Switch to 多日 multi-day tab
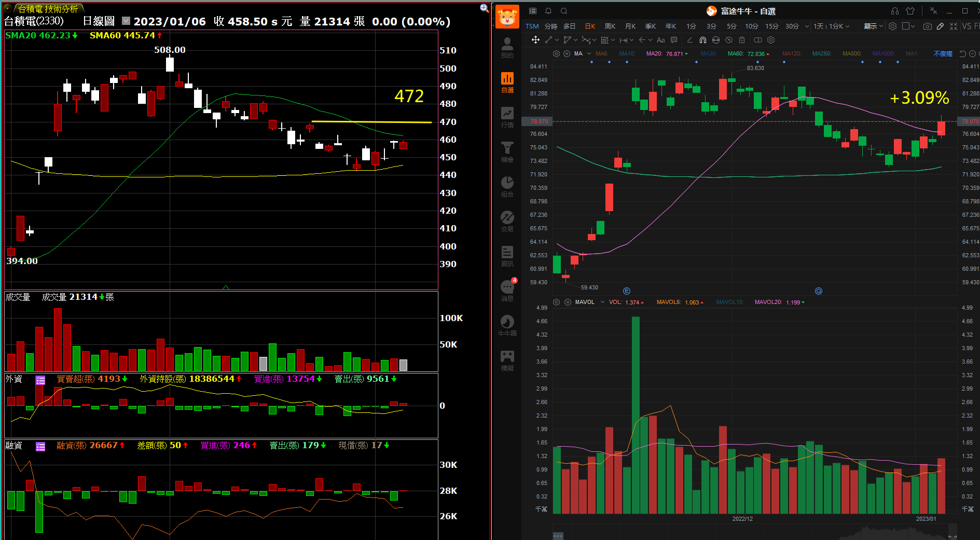The image size is (980, 540). (x=569, y=26)
